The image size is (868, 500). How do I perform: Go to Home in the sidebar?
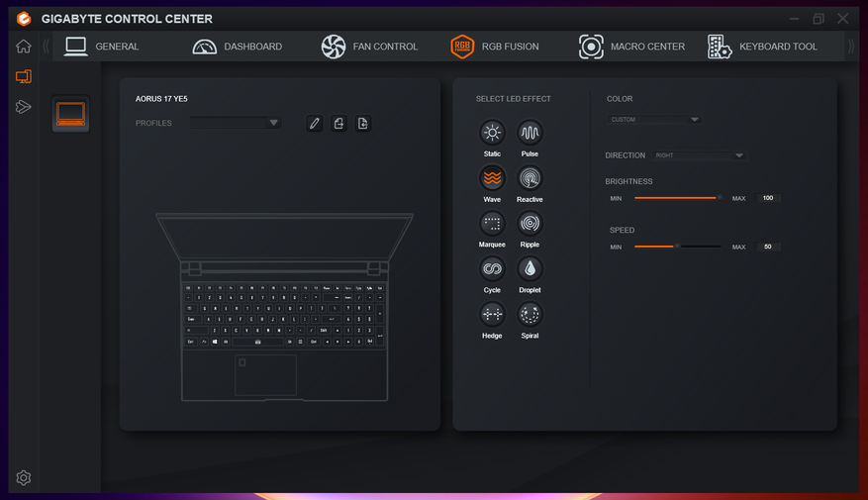[x=23, y=47]
